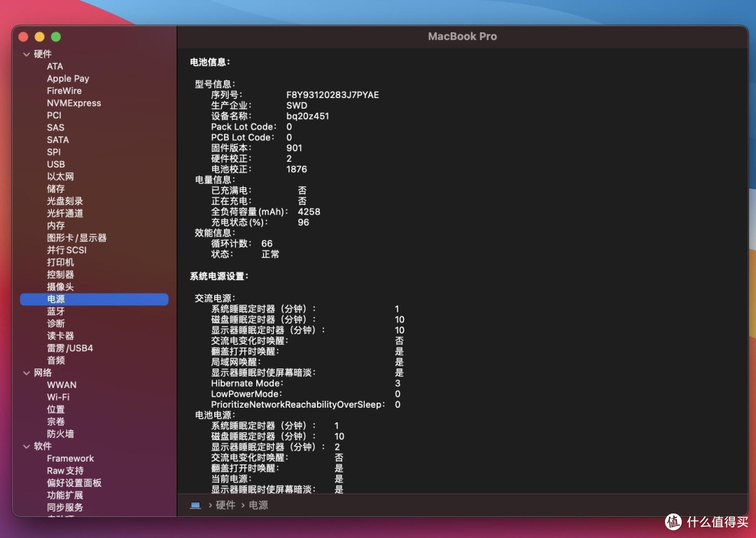Click the PrioritizeNetworkReachabilityOverSleep label
Image resolution: width=756 pixels, height=538 pixels.
click(297, 405)
